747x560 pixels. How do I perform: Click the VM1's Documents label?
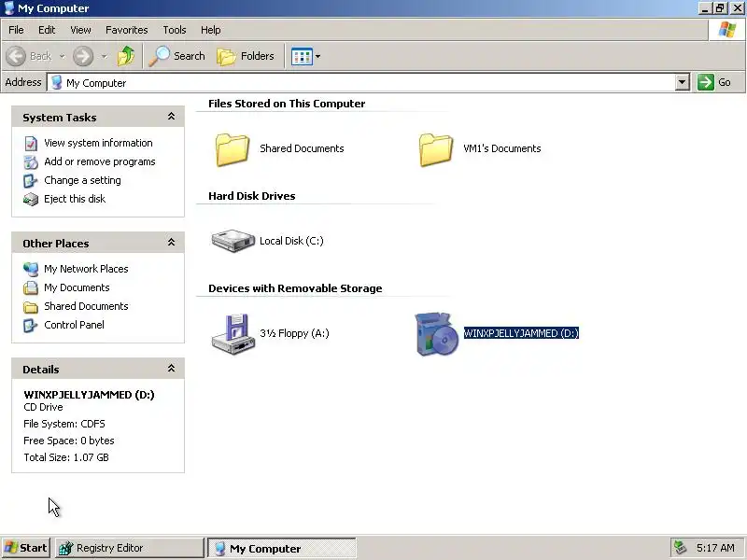[x=502, y=148]
